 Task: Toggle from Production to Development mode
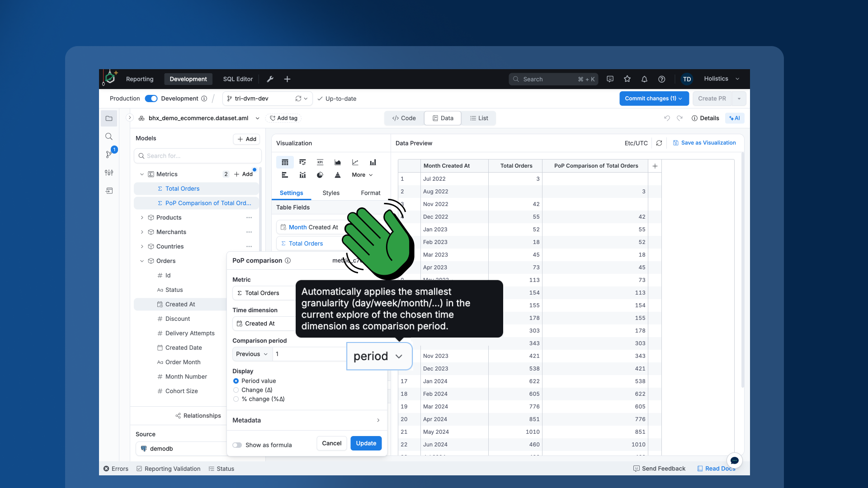pyautogui.click(x=151, y=98)
